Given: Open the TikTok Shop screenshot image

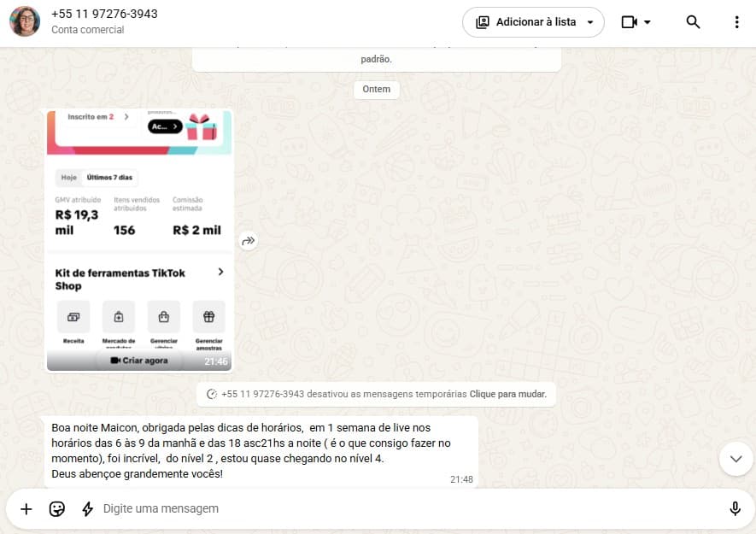Looking at the screenshot, I should pyautogui.click(x=139, y=240).
